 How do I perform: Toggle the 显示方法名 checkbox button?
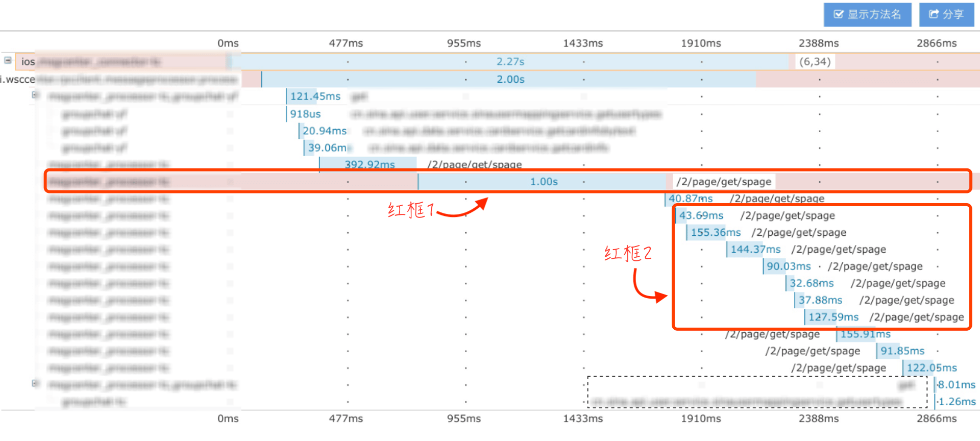click(867, 14)
